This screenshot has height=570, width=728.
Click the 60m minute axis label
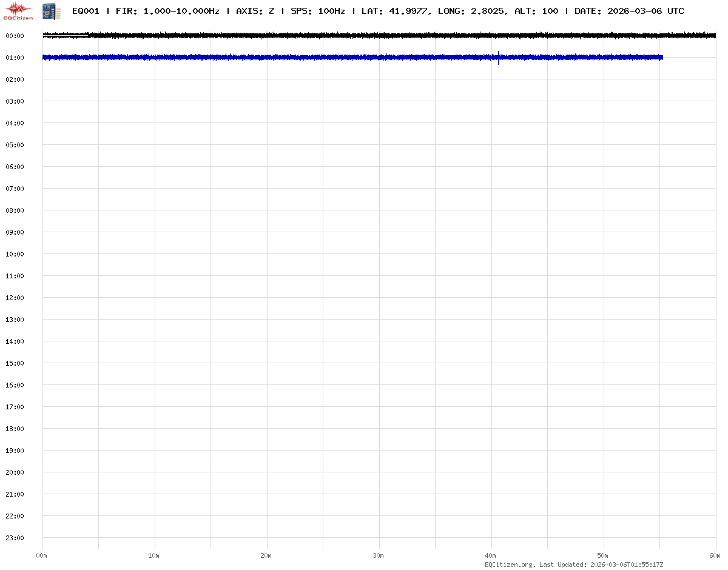point(715,555)
